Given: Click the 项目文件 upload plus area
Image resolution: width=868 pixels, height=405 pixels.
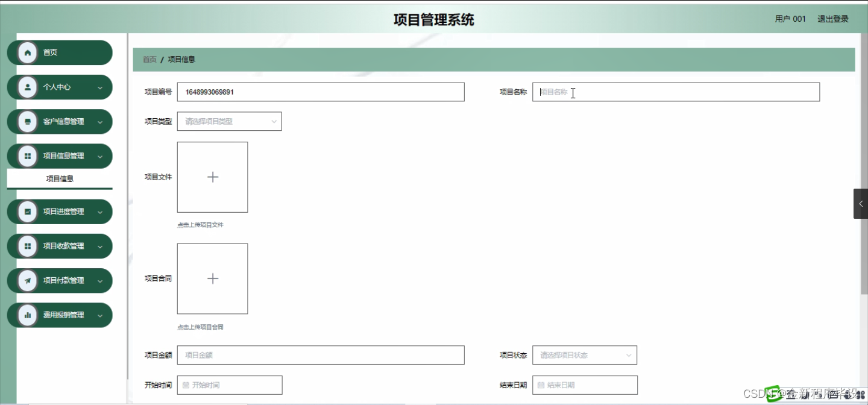Looking at the screenshot, I should pos(212,177).
